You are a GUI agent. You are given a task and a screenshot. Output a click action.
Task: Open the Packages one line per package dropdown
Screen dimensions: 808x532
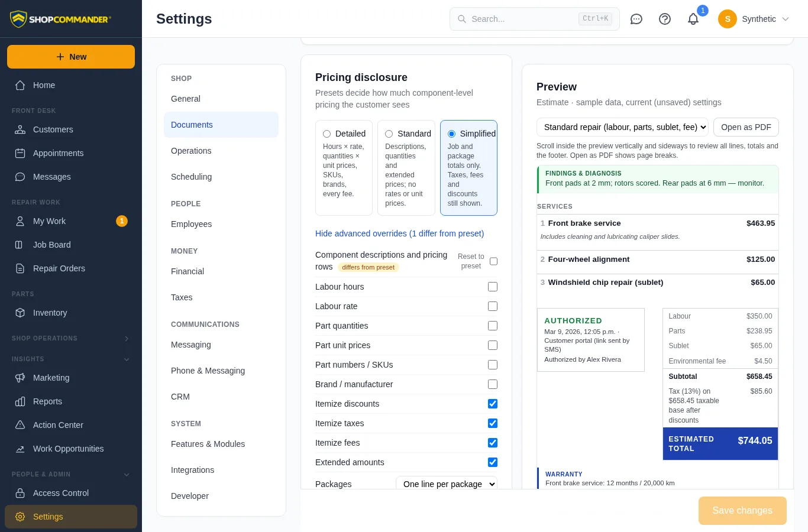447,484
